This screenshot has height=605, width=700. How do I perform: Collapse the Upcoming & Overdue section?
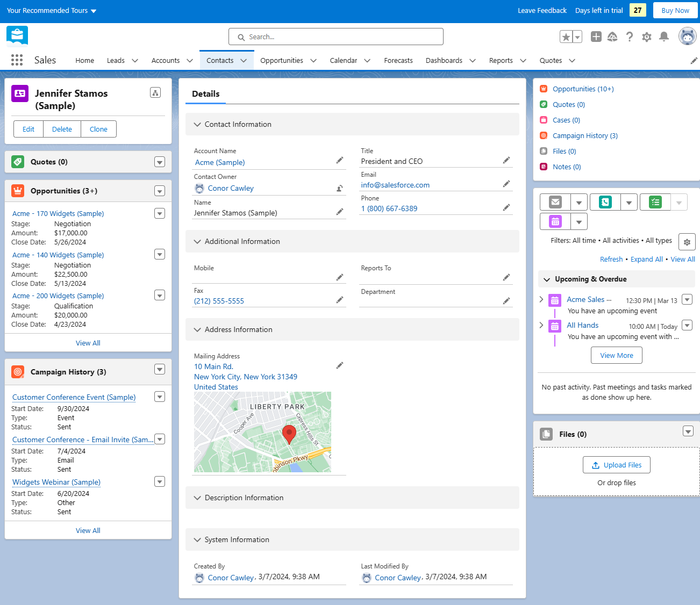547,279
